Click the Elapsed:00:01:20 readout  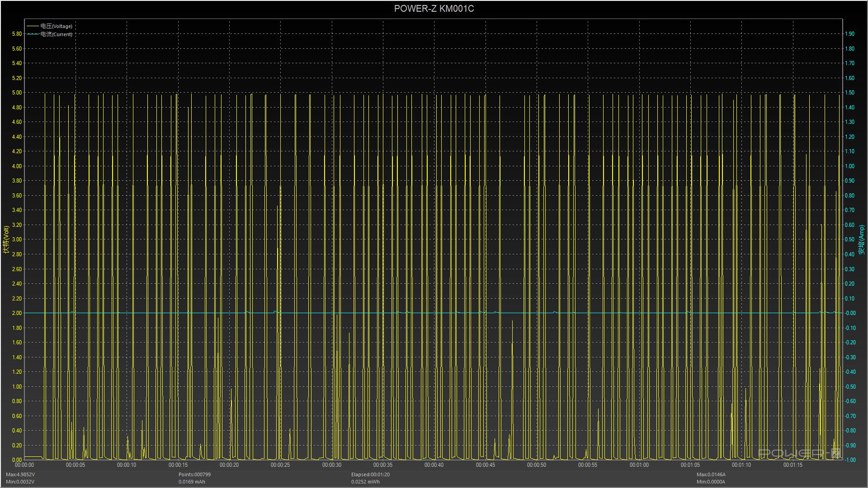pyautogui.click(x=370, y=474)
